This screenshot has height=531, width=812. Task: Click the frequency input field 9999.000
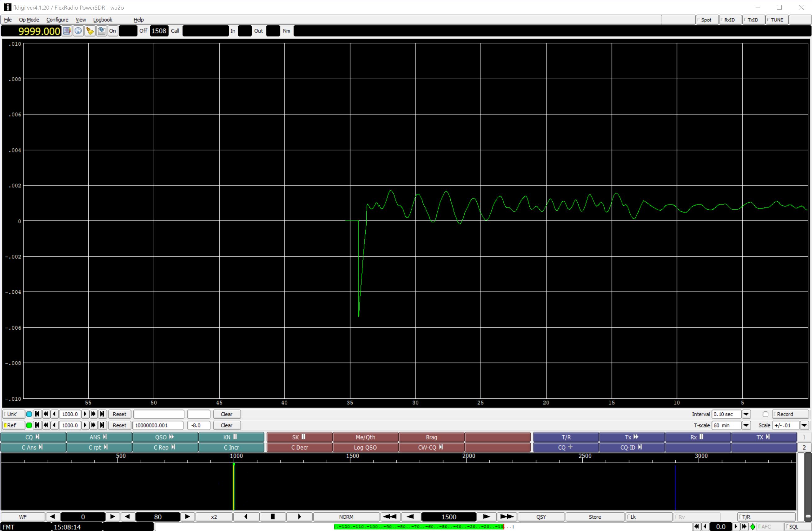pos(38,30)
